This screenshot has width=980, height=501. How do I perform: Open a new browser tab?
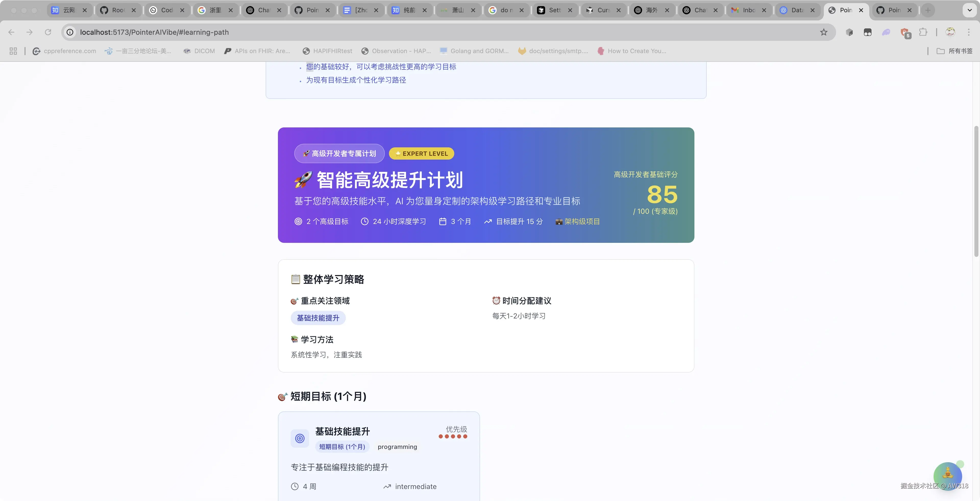(x=928, y=10)
